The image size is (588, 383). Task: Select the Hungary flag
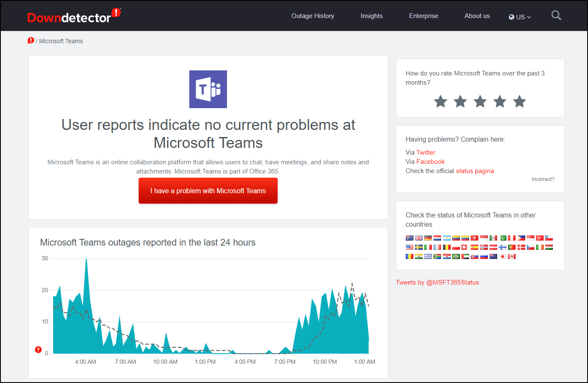pyautogui.click(x=549, y=247)
